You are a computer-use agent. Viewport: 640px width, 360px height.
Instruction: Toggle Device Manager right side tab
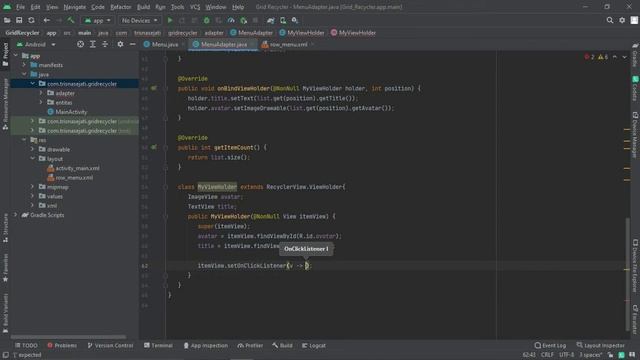[x=635, y=135]
